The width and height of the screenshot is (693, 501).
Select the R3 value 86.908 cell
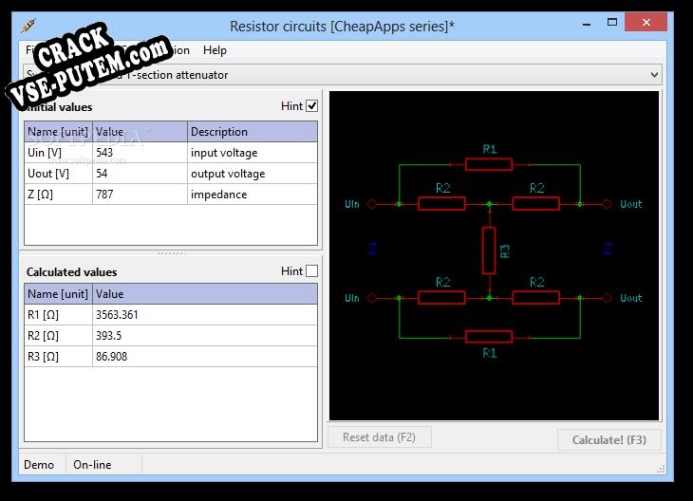pos(205,356)
